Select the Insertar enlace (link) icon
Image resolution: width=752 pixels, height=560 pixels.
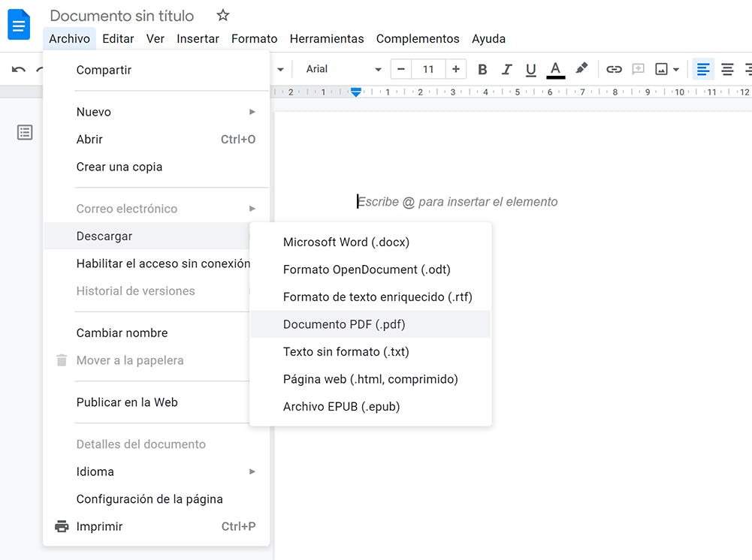pos(614,69)
